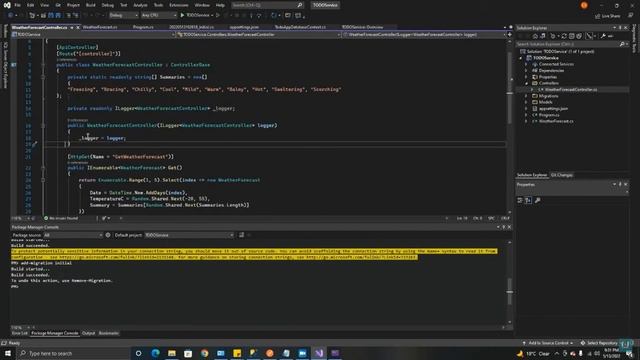Click the Bookmarks tab at the bottom

click(109, 333)
